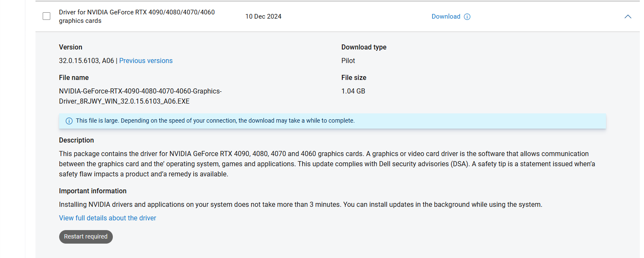Viewport: 644px width, 258px height.
Task: Click the release date 10 Dec 2024
Action: click(263, 16)
